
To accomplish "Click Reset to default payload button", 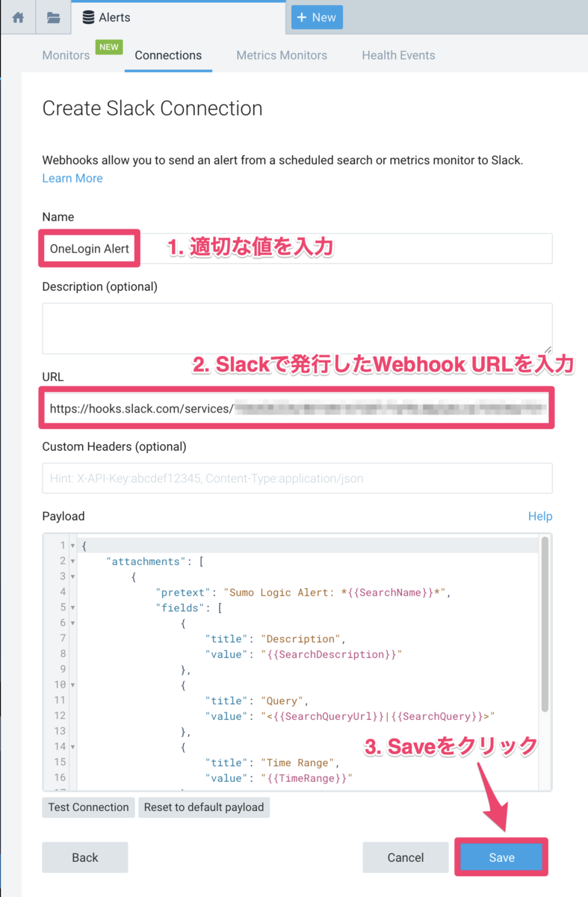I will pyautogui.click(x=204, y=807).
